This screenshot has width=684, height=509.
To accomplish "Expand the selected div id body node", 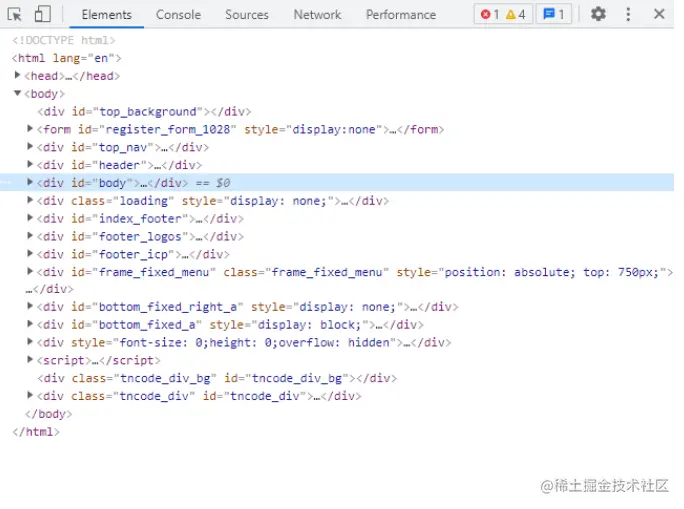I will click(30, 182).
